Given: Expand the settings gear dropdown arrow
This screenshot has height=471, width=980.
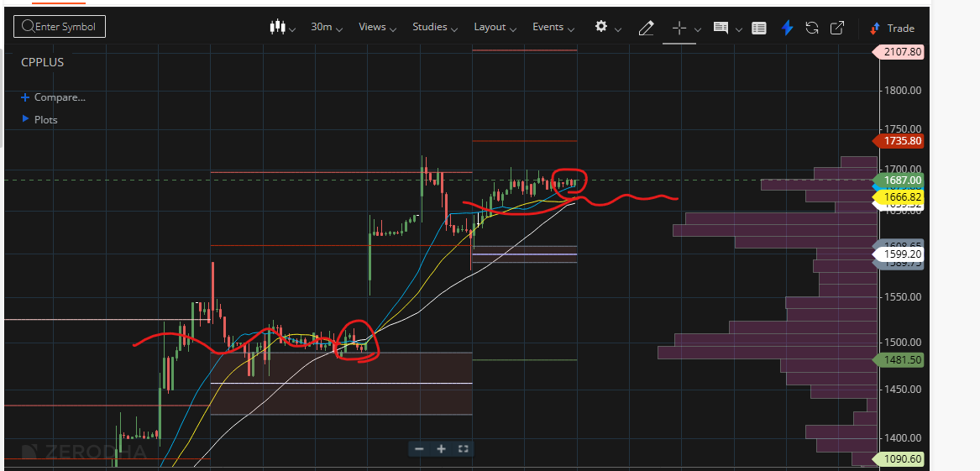Looking at the screenshot, I should point(618,29).
